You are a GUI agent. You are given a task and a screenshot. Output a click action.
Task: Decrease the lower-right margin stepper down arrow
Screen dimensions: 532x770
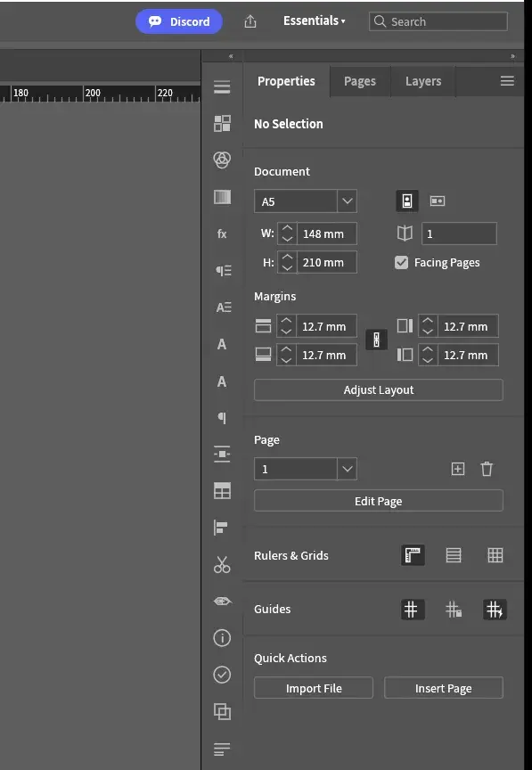(x=428, y=360)
